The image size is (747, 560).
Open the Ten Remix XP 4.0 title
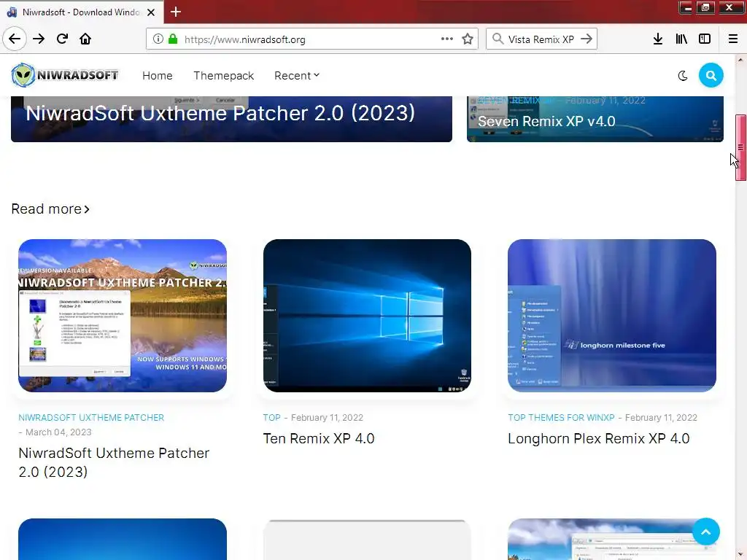click(x=319, y=438)
